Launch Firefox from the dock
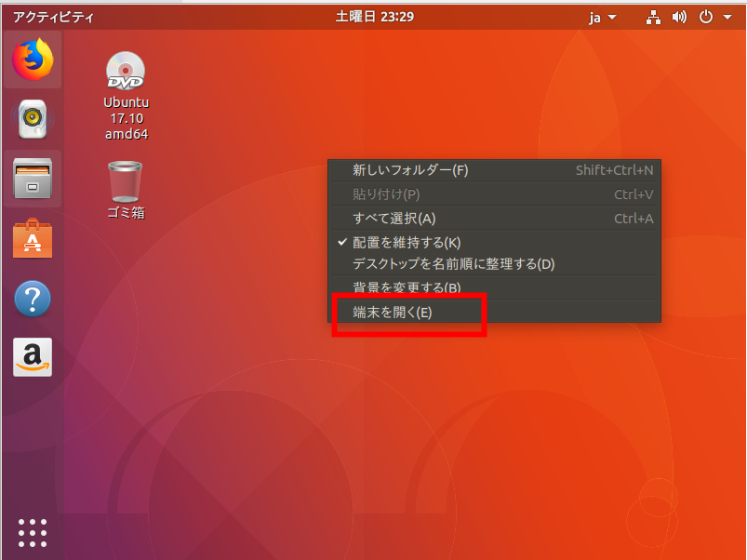The height and width of the screenshot is (560, 747). click(x=33, y=60)
